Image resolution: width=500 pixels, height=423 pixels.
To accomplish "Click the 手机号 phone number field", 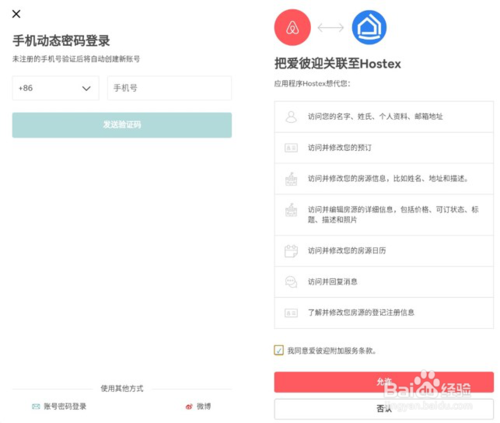I will point(169,88).
